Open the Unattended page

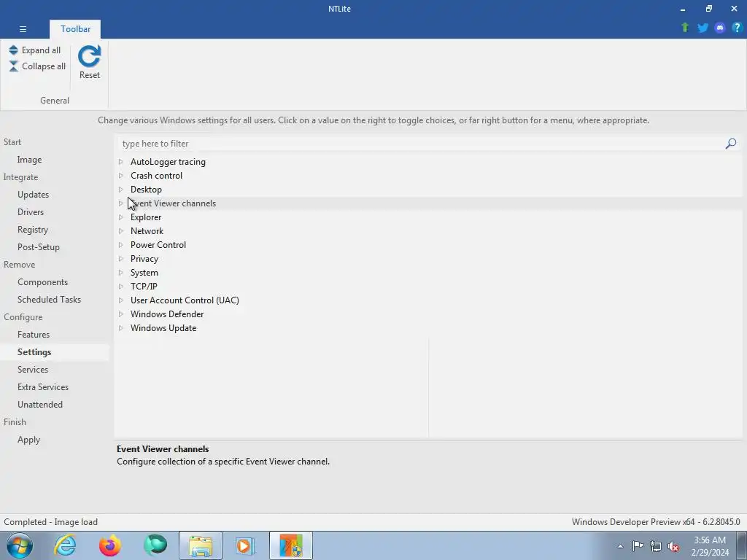pos(40,404)
